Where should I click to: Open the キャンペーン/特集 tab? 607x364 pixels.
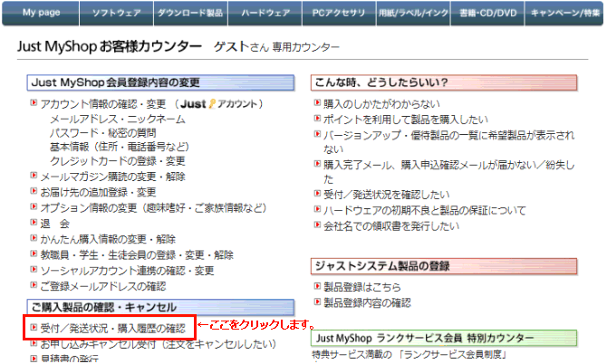coord(564,13)
